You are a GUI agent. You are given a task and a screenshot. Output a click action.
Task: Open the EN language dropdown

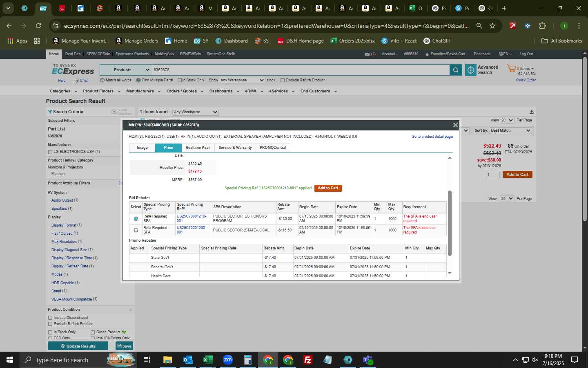[x=506, y=54]
